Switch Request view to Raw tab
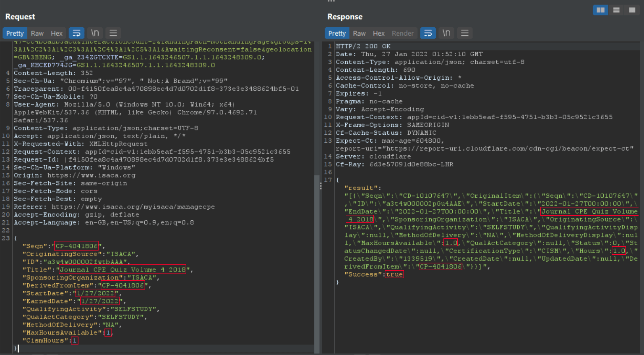This screenshot has height=355, width=644. (37, 33)
